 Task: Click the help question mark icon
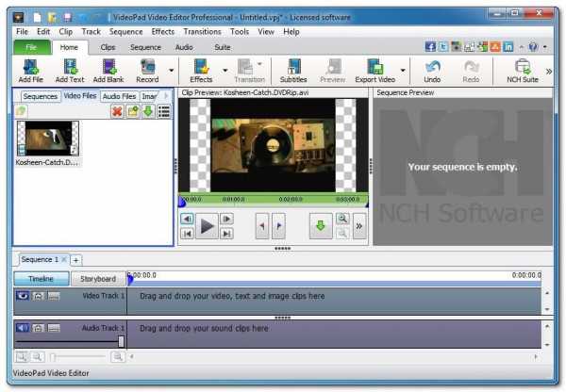pyautogui.click(x=533, y=47)
